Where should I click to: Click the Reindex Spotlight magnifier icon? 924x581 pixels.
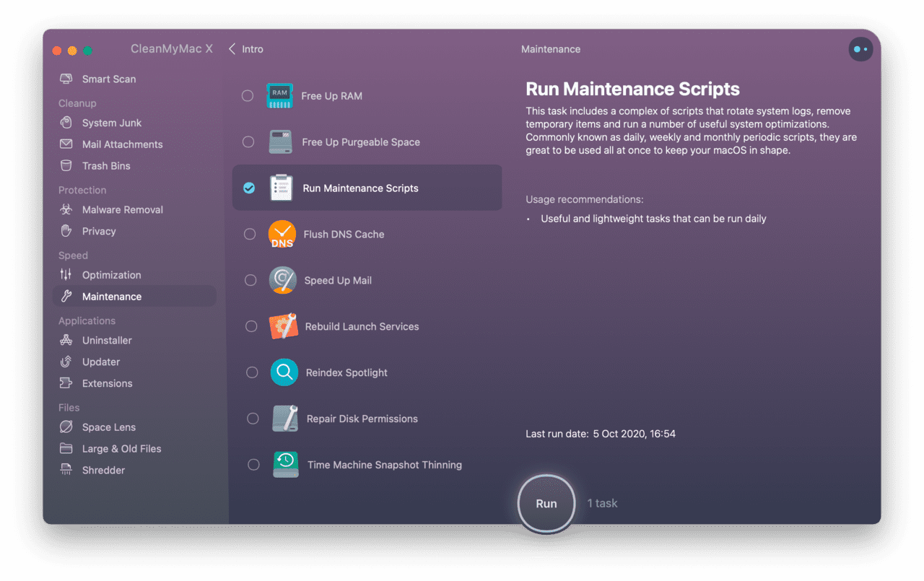[284, 372]
